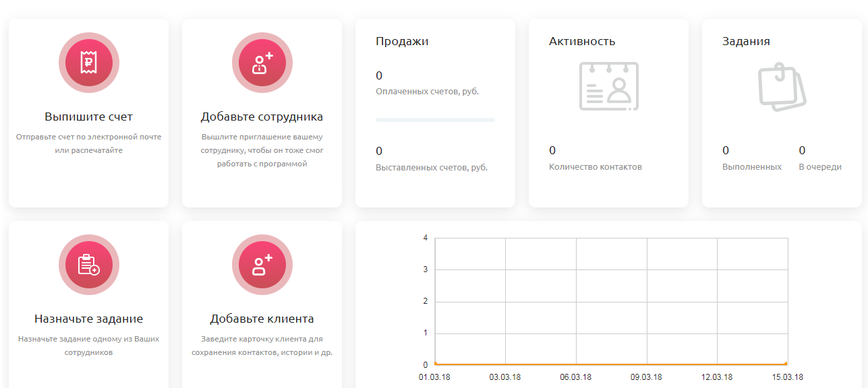Click the ruble receipt icon above Выпишите счет
The width and height of the screenshot is (868, 388).
88,62
